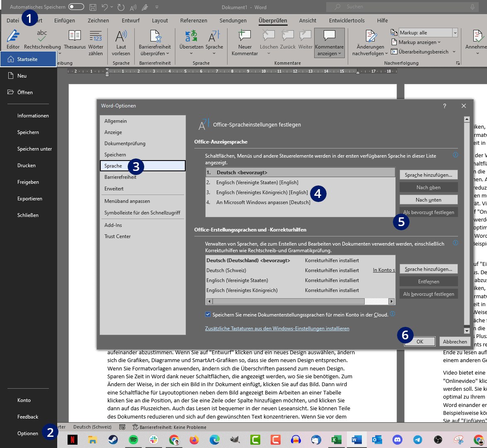Click the Öffnen folder icon in sidebar
This screenshot has height=448, width=487.
(11, 92)
